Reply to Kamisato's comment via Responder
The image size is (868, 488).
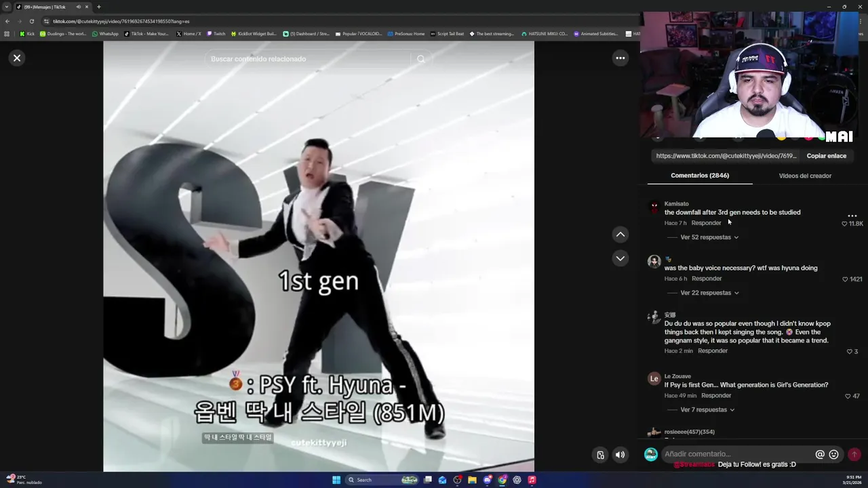click(x=706, y=223)
